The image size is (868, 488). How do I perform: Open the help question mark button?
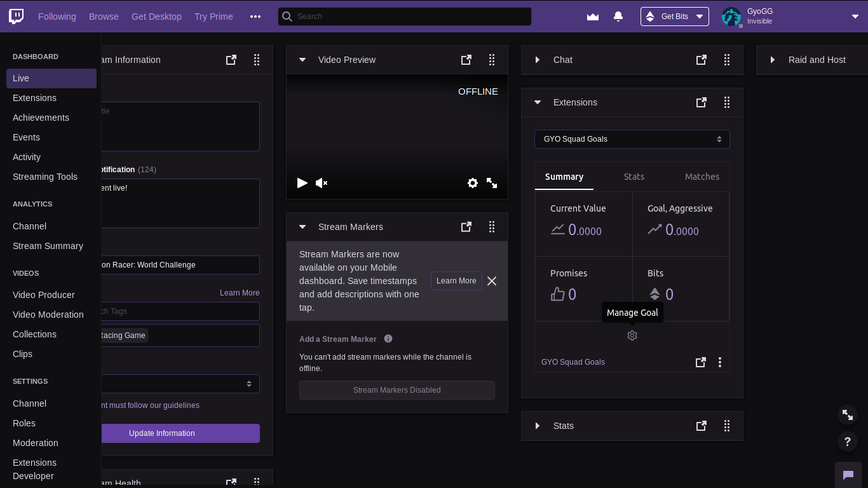pos(848,441)
